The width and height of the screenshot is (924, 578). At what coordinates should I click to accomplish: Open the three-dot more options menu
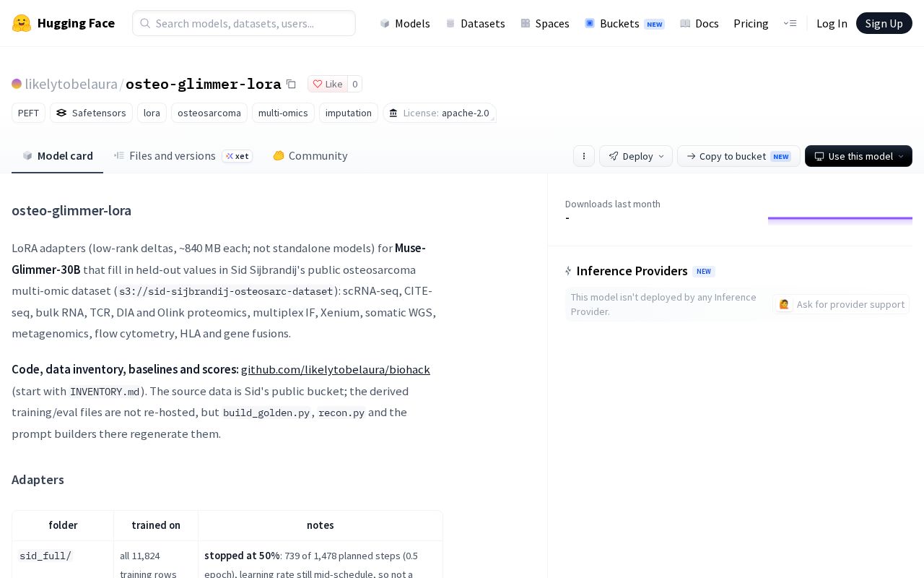pos(584,156)
